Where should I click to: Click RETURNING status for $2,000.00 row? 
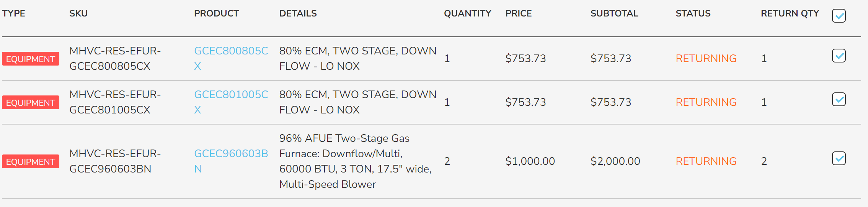tap(706, 161)
